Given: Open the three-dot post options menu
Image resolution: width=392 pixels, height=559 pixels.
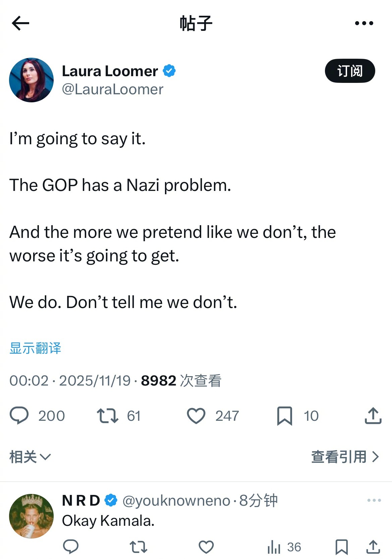Looking at the screenshot, I should [x=364, y=23].
